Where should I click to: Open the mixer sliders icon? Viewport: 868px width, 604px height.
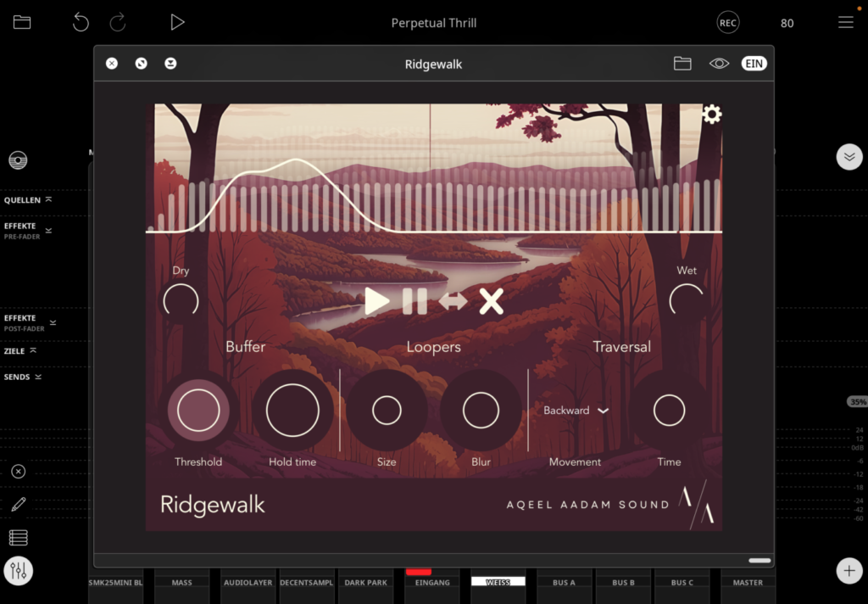tap(18, 571)
